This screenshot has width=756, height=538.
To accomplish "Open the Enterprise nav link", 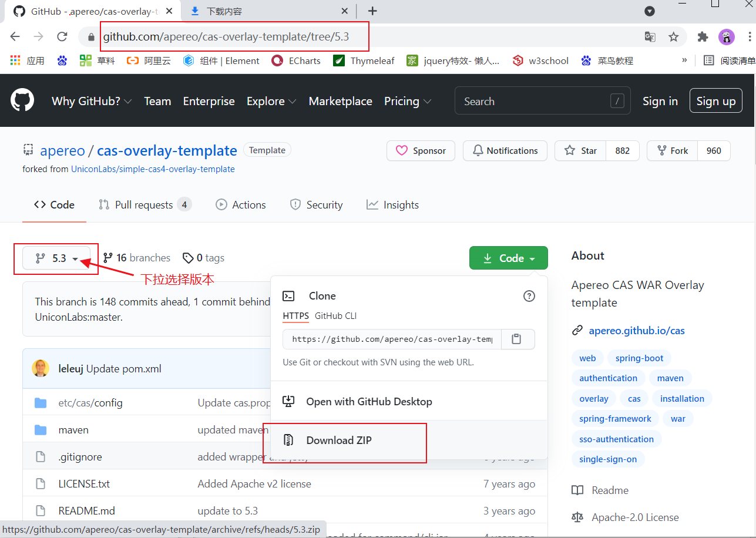I will tap(209, 101).
